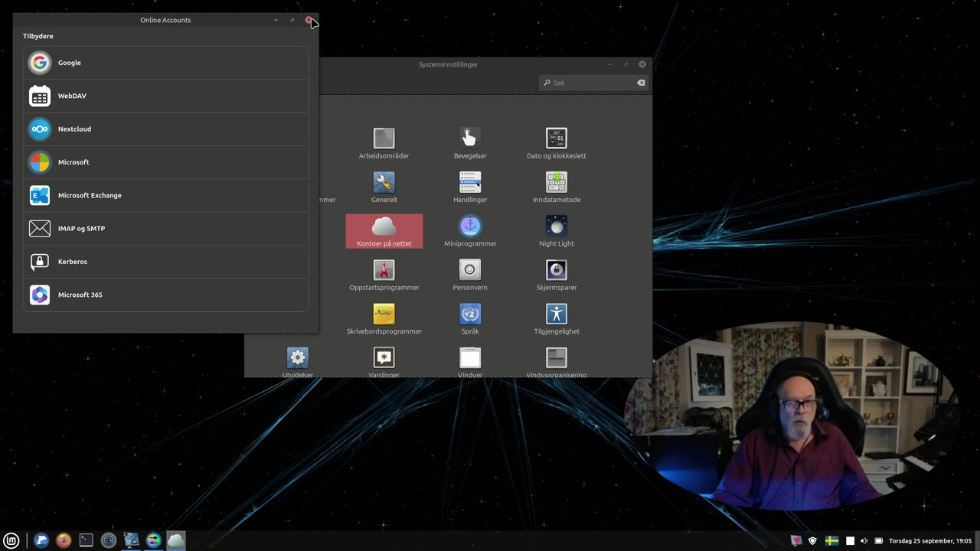Minimize the Online Accounts window
980x551 pixels.
(x=276, y=20)
